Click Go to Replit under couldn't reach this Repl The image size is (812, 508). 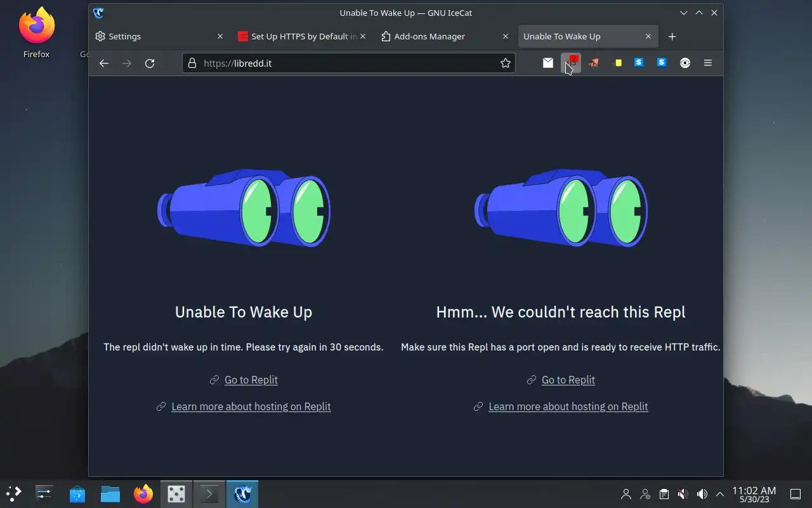pos(568,380)
